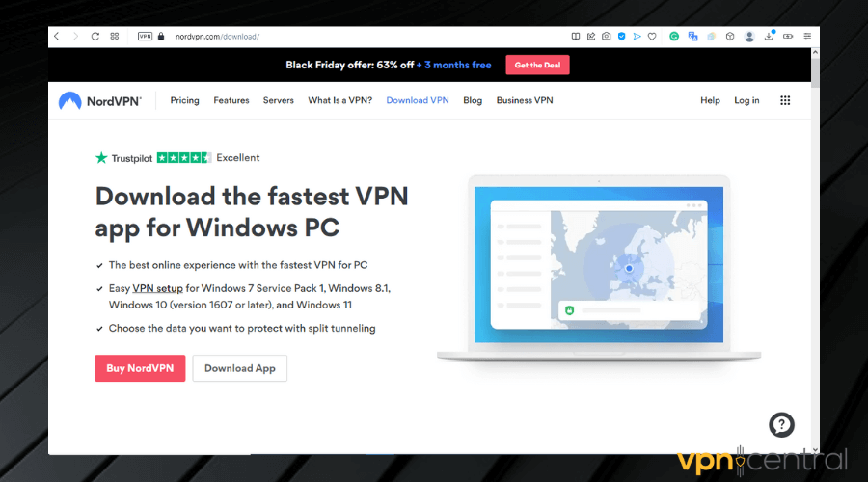868x482 pixels.
Task: Click the translate extension icon
Action: coord(693,37)
